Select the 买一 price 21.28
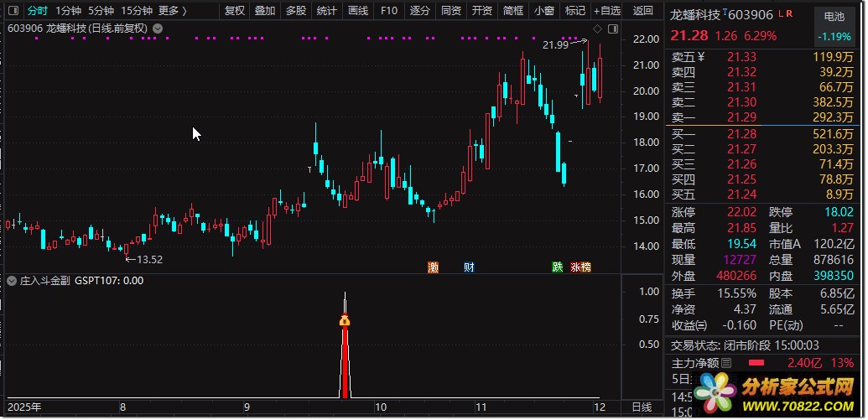This screenshot has height=420, width=868. click(742, 133)
